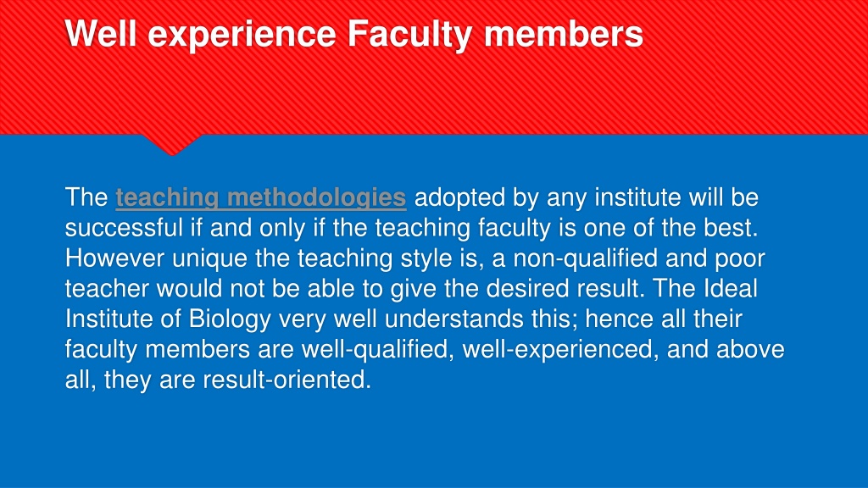Click the word result-oriented in last line
The height and width of the screenshot is (488, 868).
[287, 380]
